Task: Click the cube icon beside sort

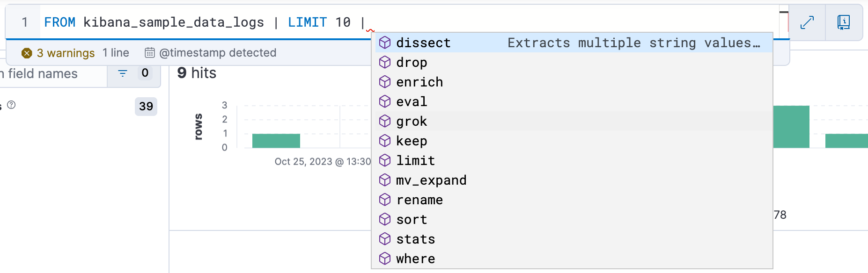Action: coord(385,219)
